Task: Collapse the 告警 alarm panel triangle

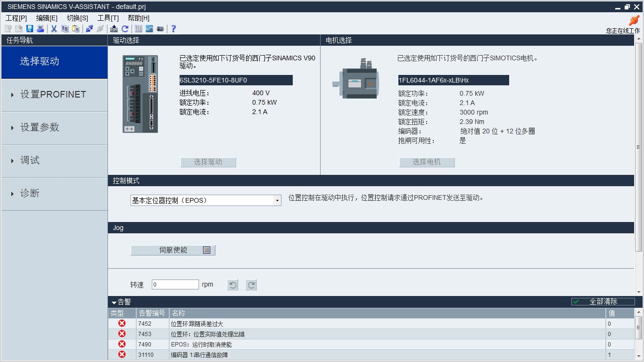Action: [x=114, y=302]
